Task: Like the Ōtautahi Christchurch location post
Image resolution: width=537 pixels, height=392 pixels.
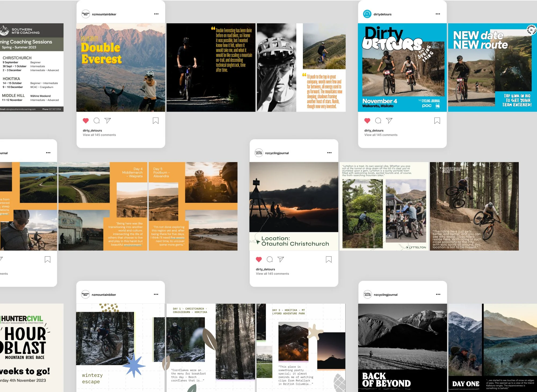Action: point(259,259)
